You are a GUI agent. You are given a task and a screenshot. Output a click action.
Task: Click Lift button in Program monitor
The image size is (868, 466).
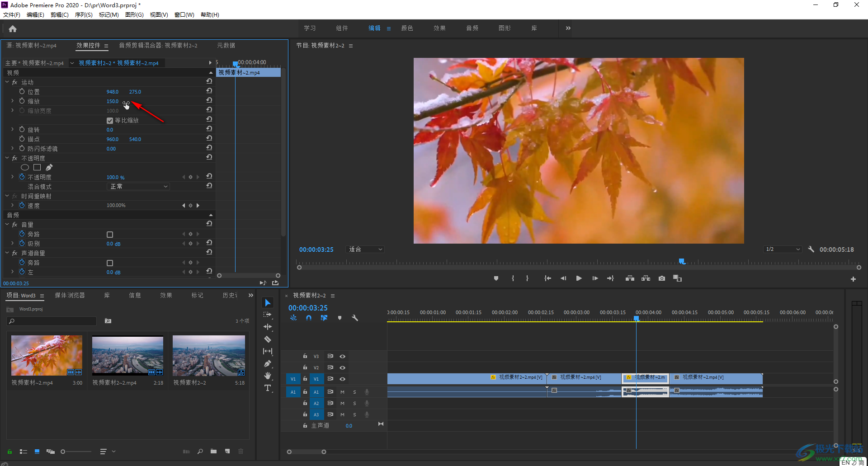click(x=630, y=278)
